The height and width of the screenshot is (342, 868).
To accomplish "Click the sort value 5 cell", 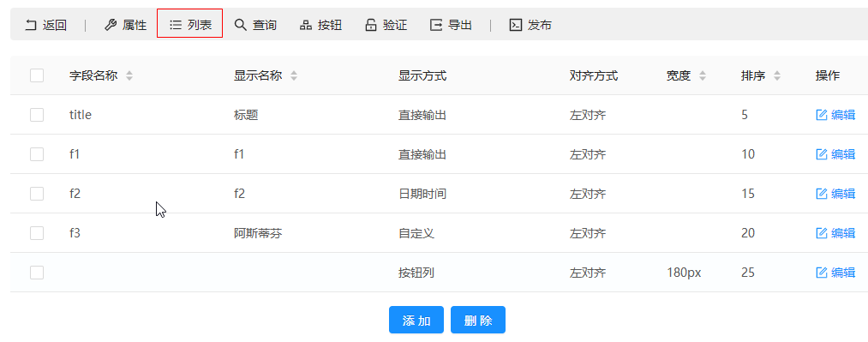I will click(x=745, y=115).
